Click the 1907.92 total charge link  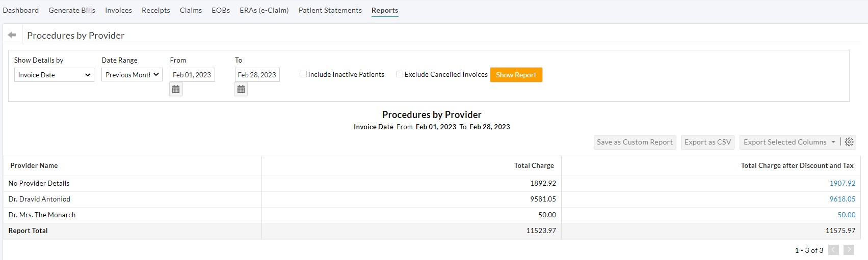[x=842, y=183]
